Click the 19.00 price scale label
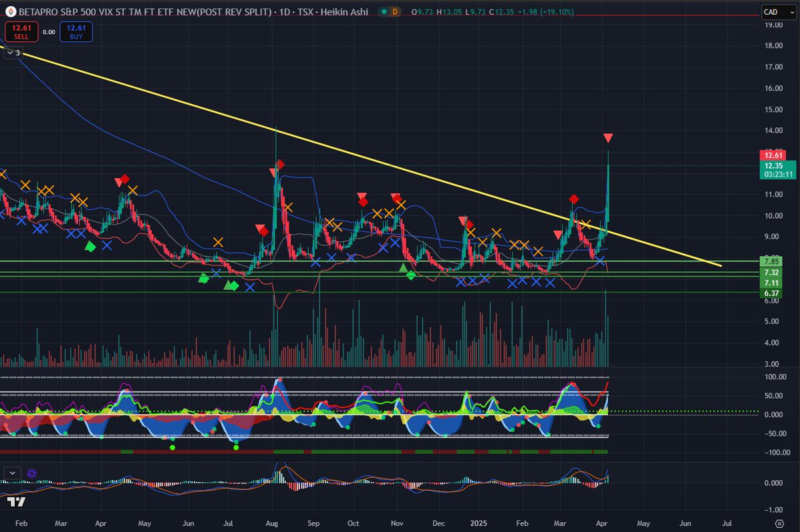 pyautogui.click(x=773, y=25)
